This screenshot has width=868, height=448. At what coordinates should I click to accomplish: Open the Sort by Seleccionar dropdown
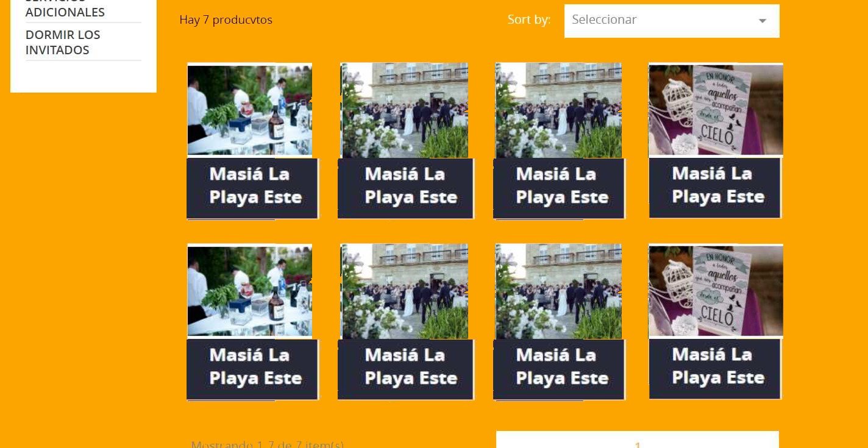tap(672, 21)
